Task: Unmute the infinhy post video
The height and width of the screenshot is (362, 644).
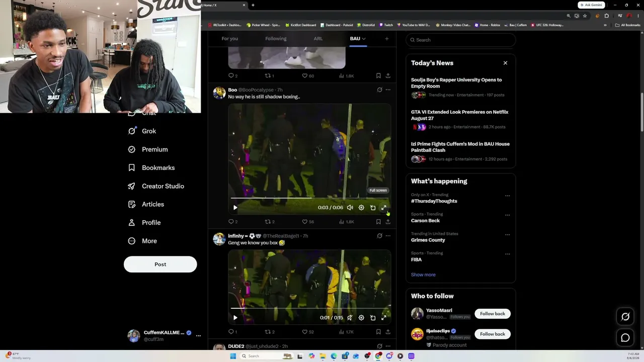Action: point(350,318)
